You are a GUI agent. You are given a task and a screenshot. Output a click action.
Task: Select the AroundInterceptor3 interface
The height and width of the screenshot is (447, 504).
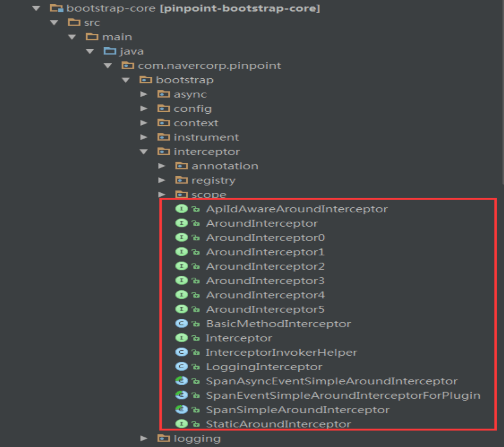click(x=265, y=281)
